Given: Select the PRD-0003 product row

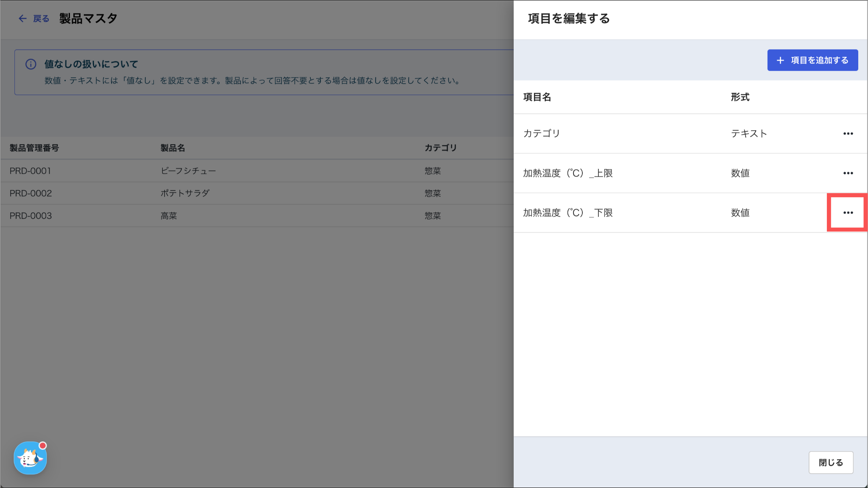Looking at the screenshot, I should [x=31, y=216].
